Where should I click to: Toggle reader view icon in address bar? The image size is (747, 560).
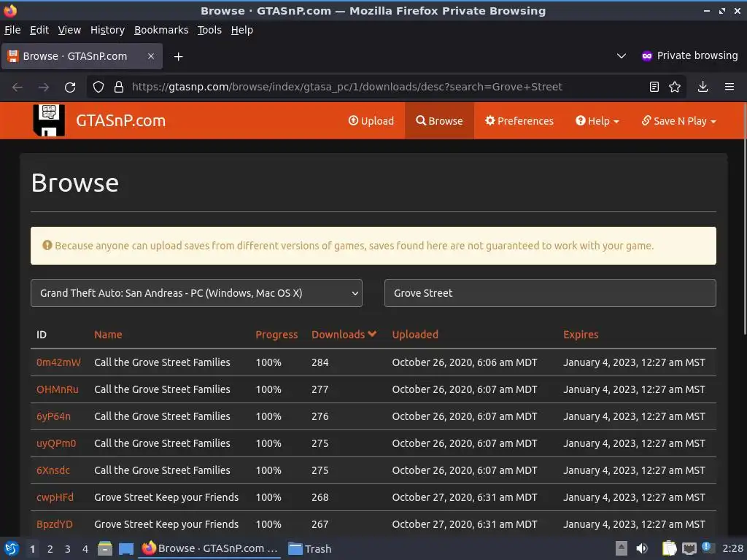(654, 87)
